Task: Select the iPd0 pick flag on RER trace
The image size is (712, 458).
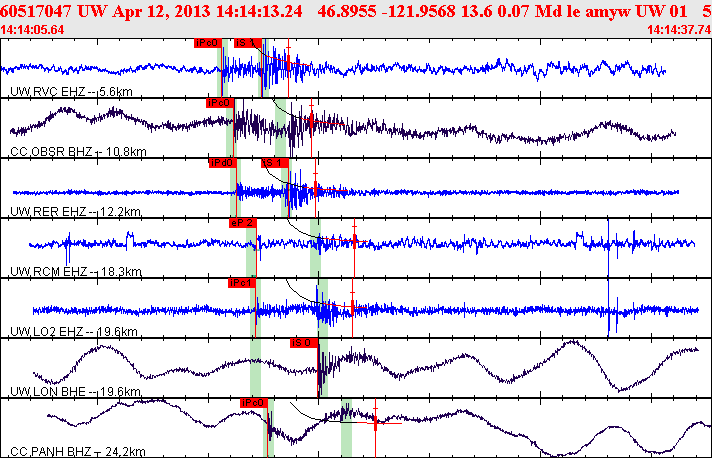Action: (222, 163)
